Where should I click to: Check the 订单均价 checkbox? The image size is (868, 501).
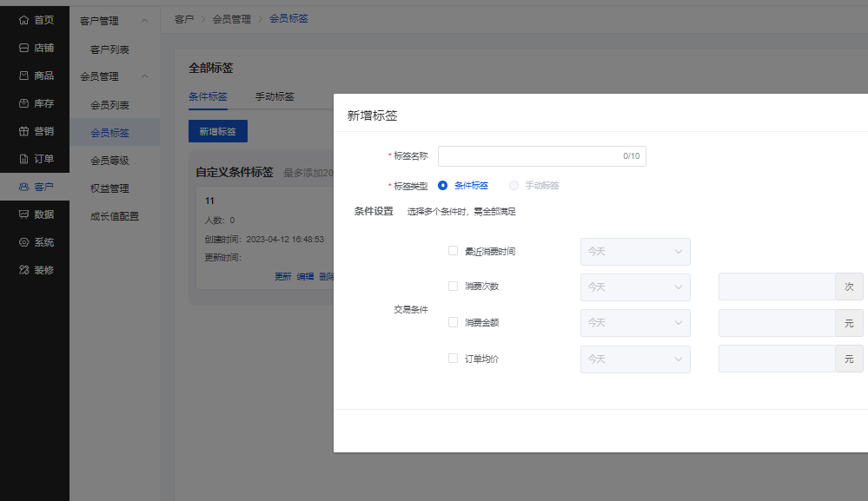pyautogui.click(x=453, y=359)
